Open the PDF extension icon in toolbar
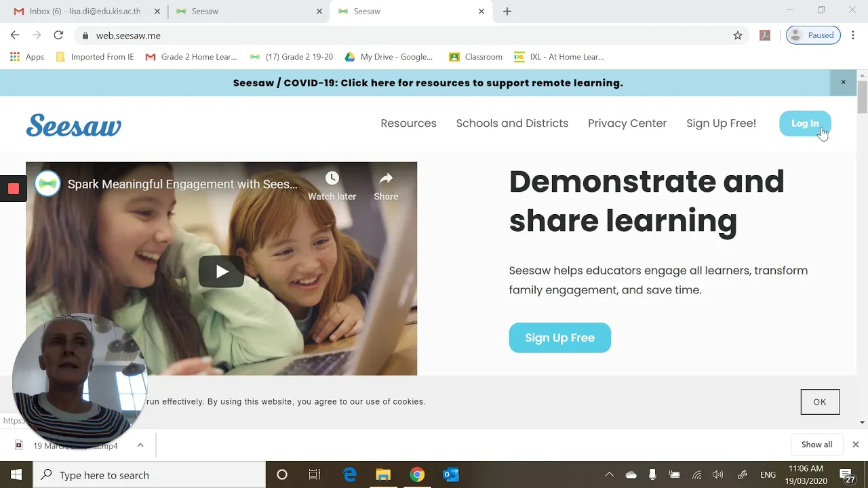This screenshot has width=868, height=488. [x=765, y=35]
